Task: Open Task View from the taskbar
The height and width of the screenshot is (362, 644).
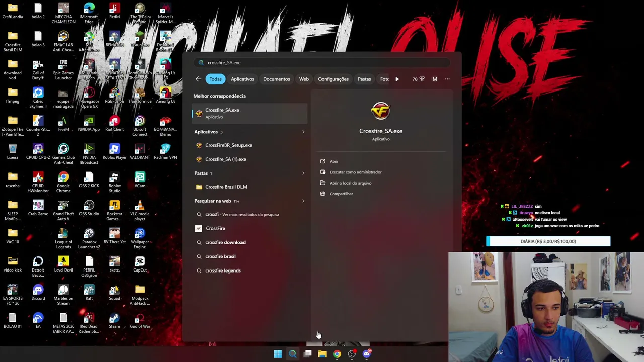Action: (x=307, y=354)
